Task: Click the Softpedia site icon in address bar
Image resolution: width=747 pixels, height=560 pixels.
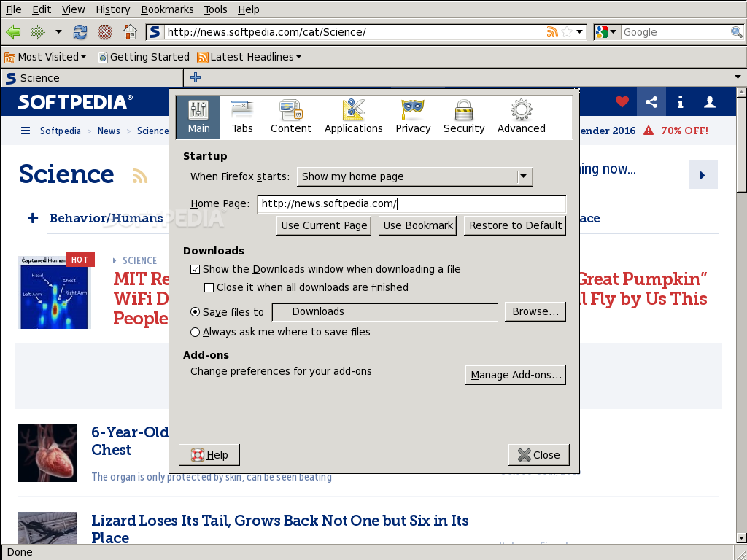Action: pyautogui.click(x=155, y=32)
